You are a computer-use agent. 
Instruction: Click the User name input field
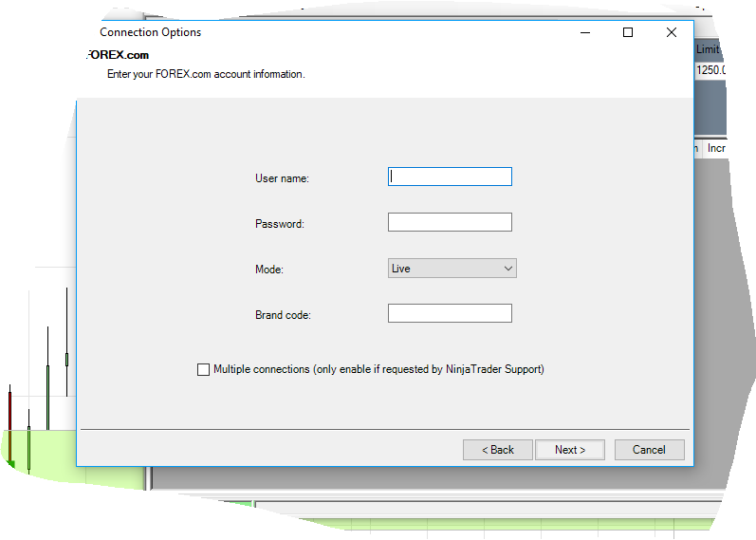click(x=450, y=177)
